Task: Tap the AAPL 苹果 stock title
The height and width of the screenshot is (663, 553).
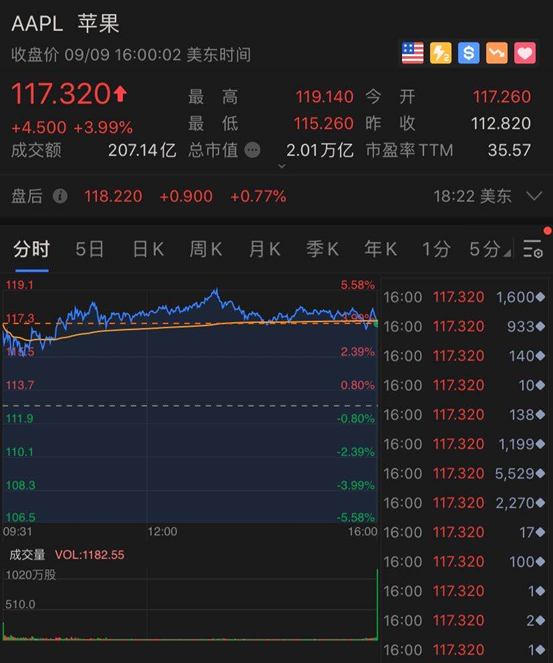Action: tap(66, 23)
